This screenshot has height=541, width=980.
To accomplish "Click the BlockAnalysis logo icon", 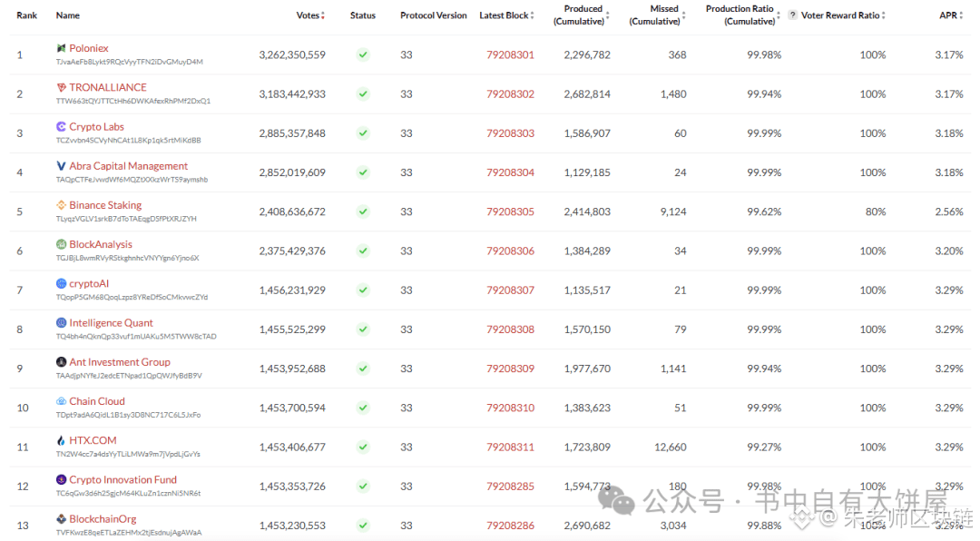I will coord(61,244).
